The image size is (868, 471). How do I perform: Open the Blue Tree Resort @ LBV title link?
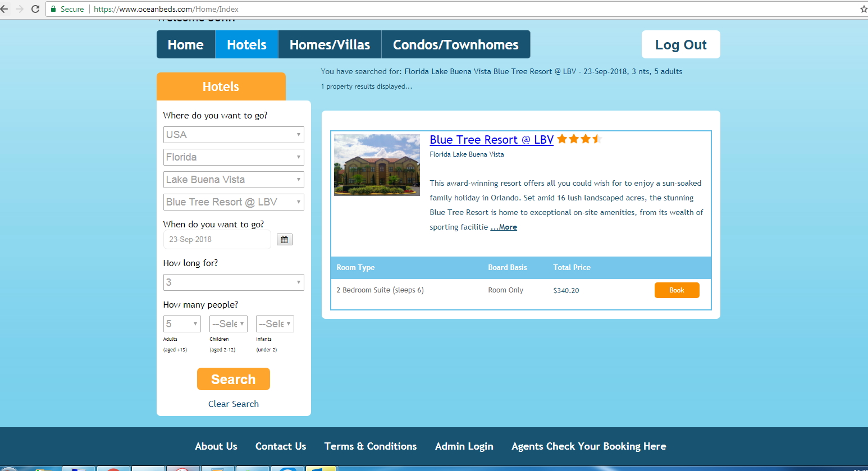(492, 140)
